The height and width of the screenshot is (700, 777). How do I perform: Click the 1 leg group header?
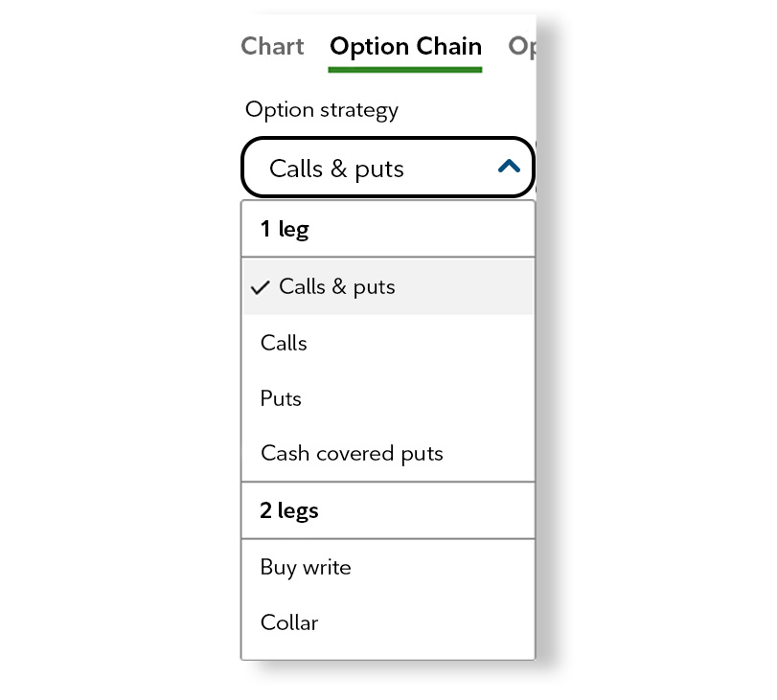285,230
